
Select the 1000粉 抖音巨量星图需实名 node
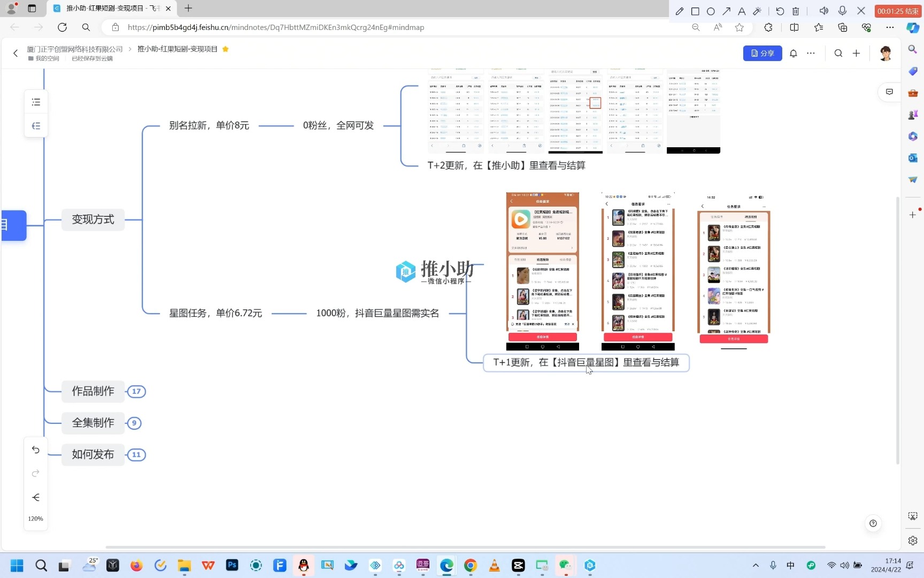pos(378,313)
